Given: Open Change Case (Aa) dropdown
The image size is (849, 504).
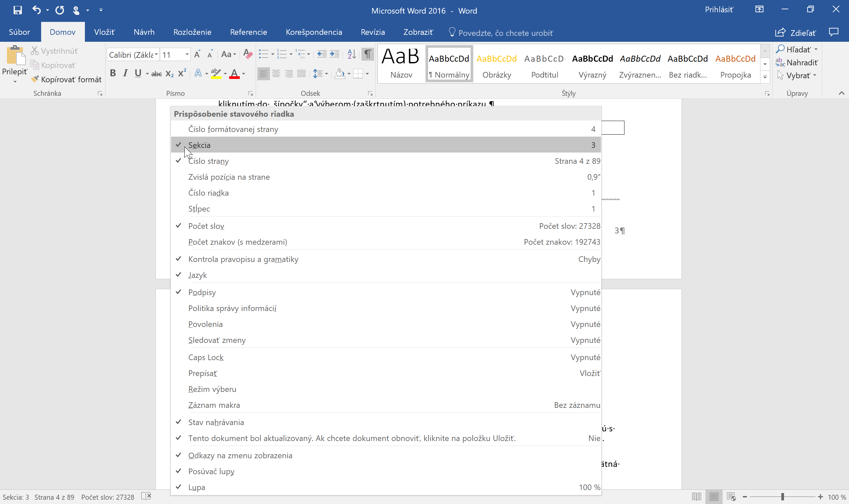Looking at the screenshot, I should (x=229, y=54).
